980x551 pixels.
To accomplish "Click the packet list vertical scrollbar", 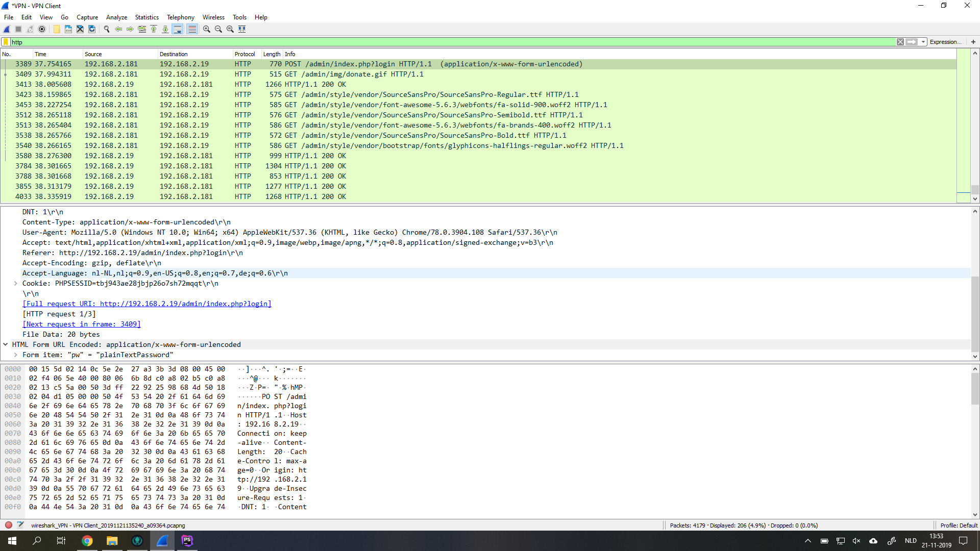I will 975,128.
